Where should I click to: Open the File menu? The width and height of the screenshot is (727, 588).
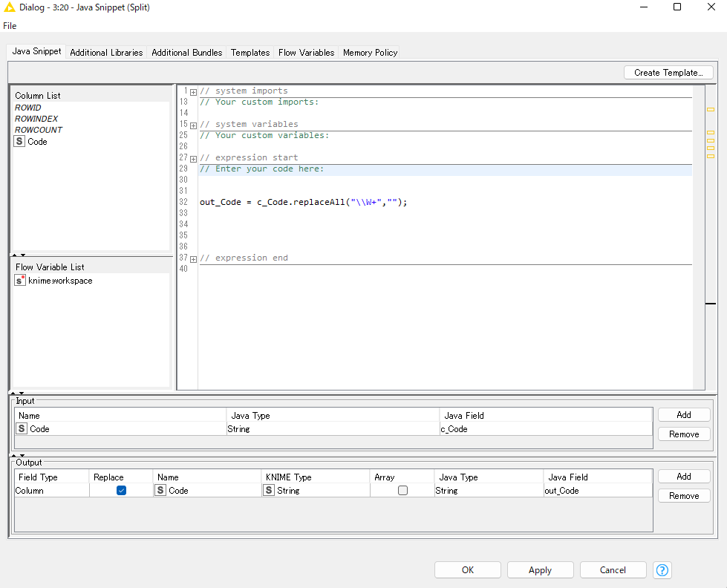(10, 26)
